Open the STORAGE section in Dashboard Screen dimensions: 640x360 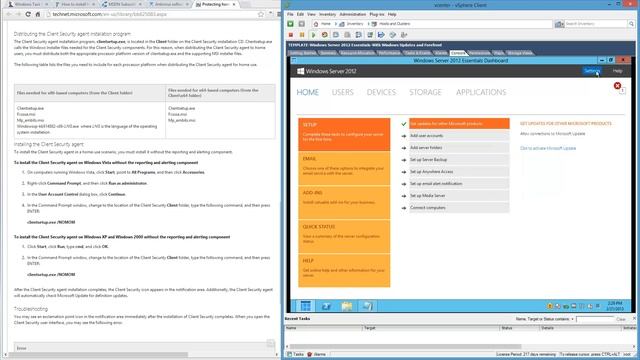pos(425,92)
